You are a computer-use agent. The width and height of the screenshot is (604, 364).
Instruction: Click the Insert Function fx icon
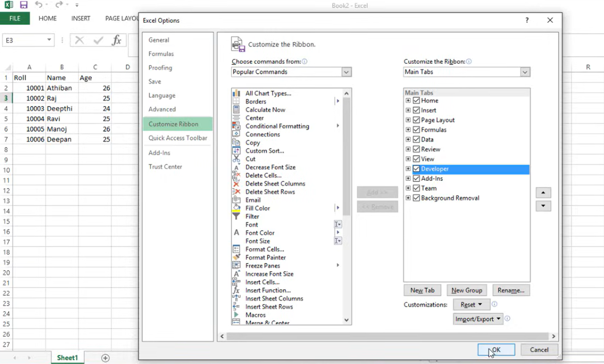coord(116,40)
